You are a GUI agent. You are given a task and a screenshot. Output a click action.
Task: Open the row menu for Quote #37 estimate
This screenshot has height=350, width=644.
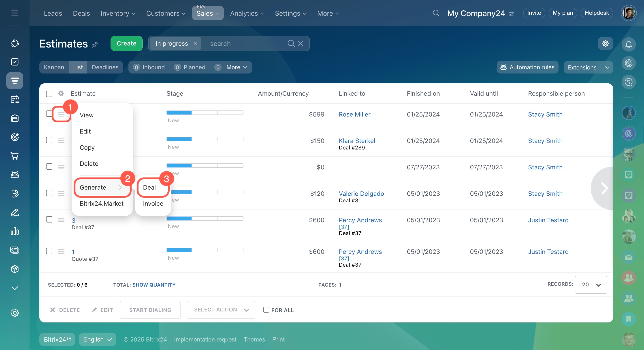(61, 252)
